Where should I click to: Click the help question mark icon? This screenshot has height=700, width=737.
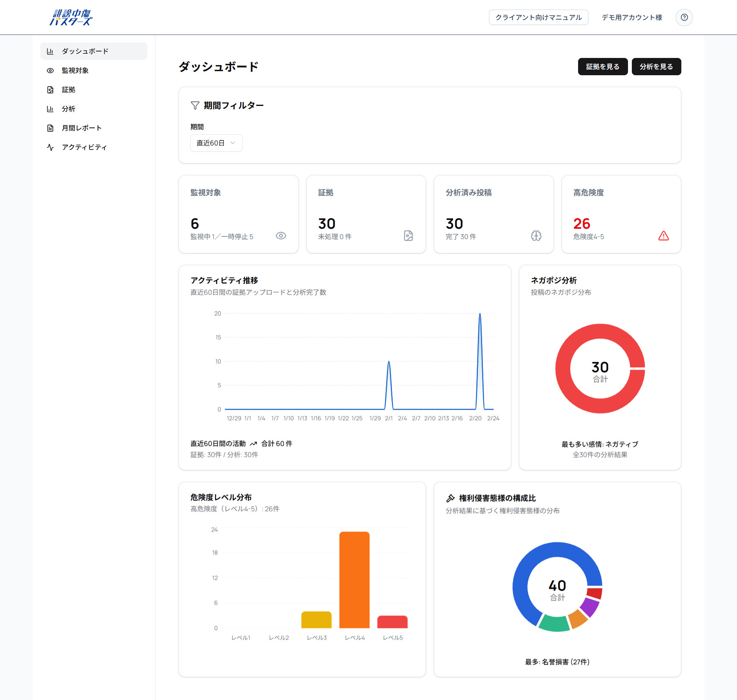click(x=684, y=17)
